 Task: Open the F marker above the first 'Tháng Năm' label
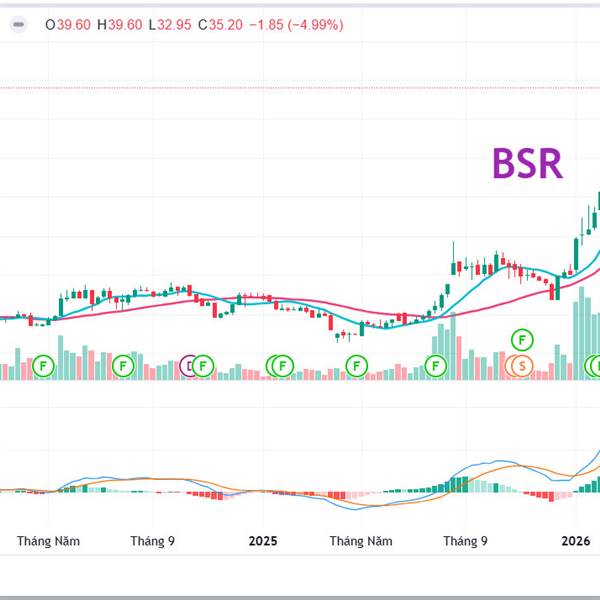pyautogui.click(x=43, y=366)
